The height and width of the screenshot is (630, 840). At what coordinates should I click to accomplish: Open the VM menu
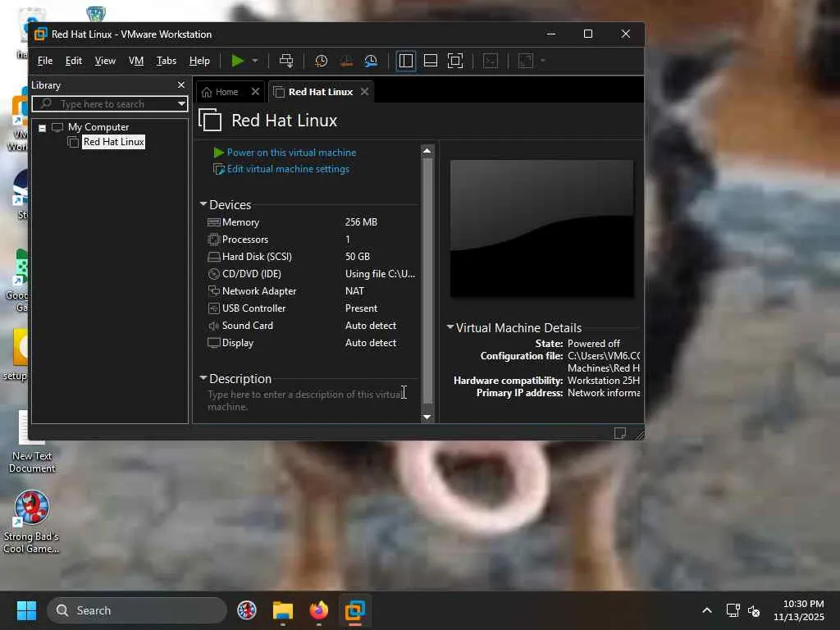click(136, 61)
